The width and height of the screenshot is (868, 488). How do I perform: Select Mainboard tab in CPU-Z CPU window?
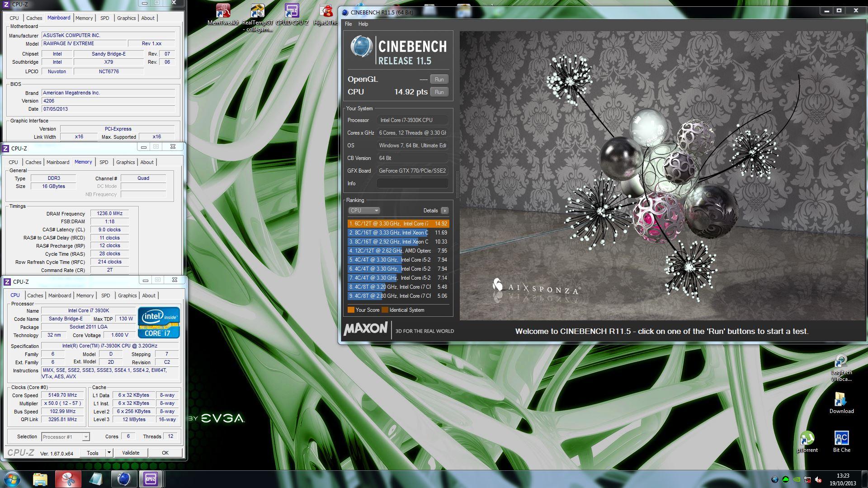tap(60, 296)
